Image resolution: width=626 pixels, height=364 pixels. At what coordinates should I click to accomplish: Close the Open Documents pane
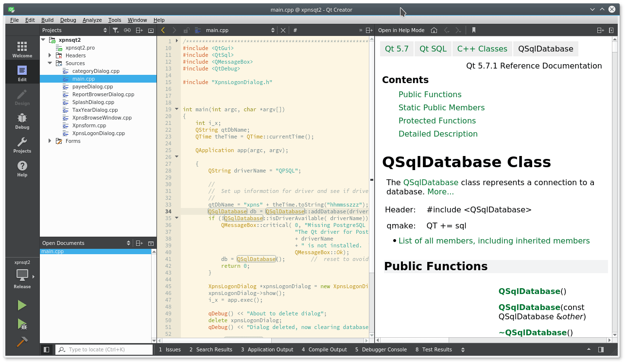click(151, 243)
